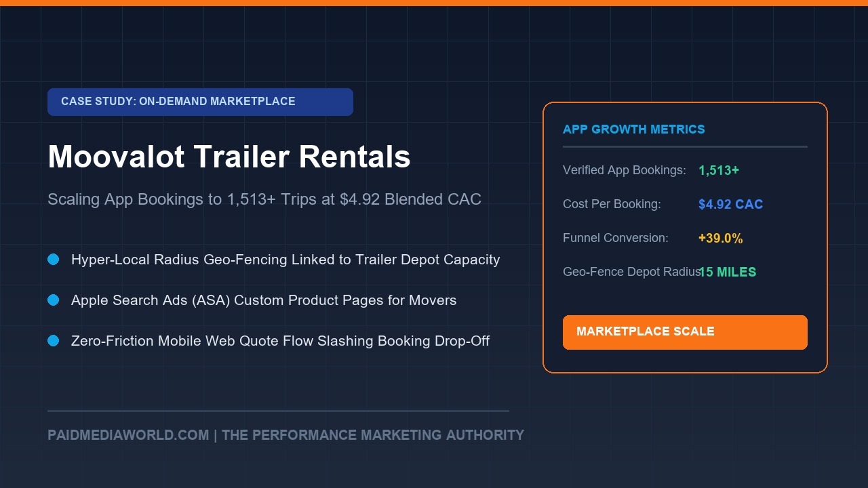
Task: Click the blue $4.92 CAC value
Action: 730,204
